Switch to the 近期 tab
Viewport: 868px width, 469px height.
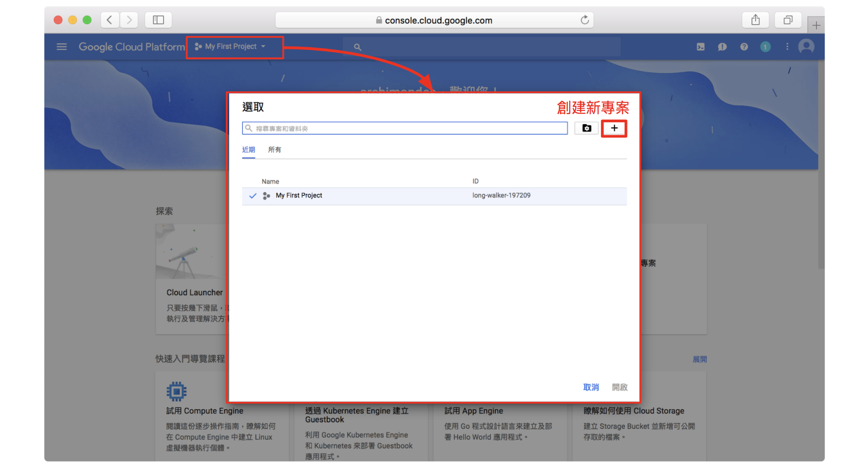248,150
